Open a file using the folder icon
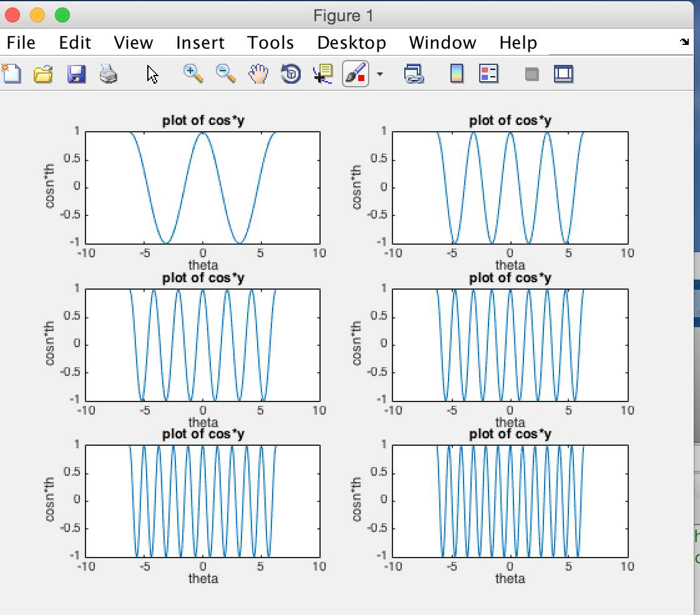This screenshot has height=615, width=700. (44, 74)
